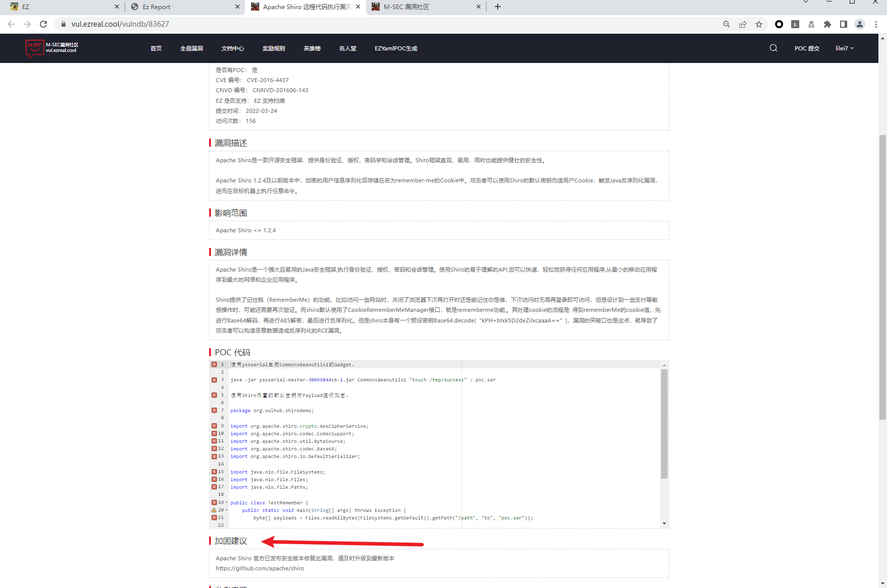Collapse the fold arrow at code line 19
The image size is (887, 588).
point(226,502)
